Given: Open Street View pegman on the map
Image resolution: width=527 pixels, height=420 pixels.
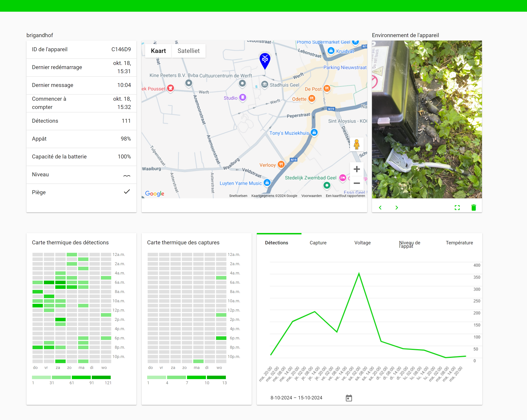Looking at the screenshot, I should pos(357,144).
